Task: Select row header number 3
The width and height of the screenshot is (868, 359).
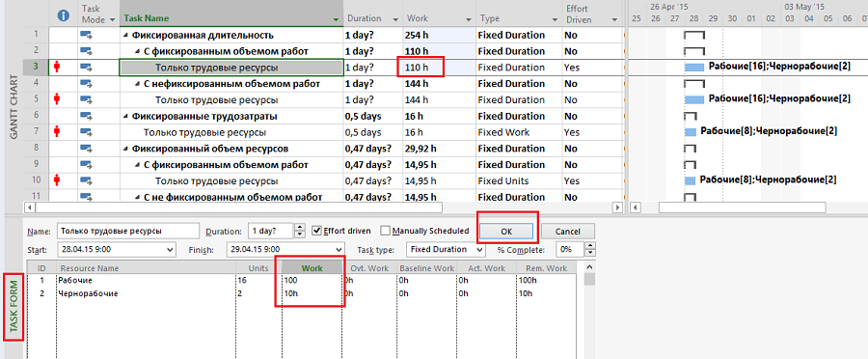Action: (x=36, y=68)
